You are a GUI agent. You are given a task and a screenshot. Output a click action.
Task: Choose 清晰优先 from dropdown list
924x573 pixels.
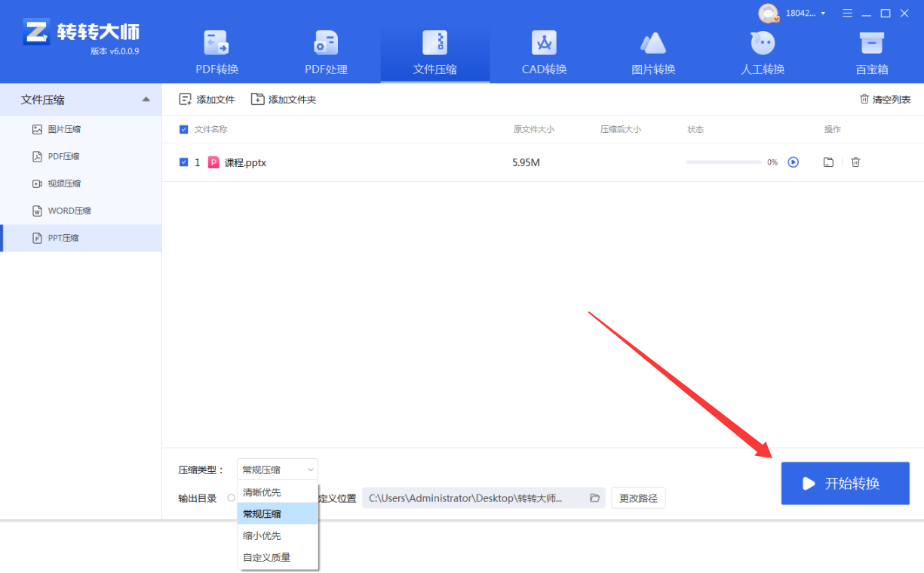278,492
